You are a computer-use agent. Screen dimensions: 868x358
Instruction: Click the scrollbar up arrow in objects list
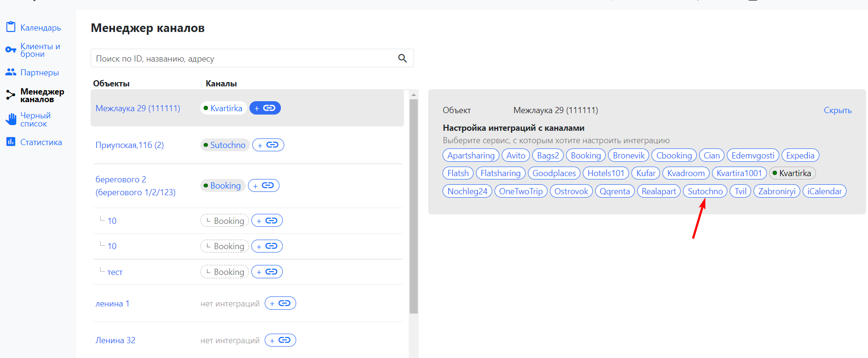[413, 95]
